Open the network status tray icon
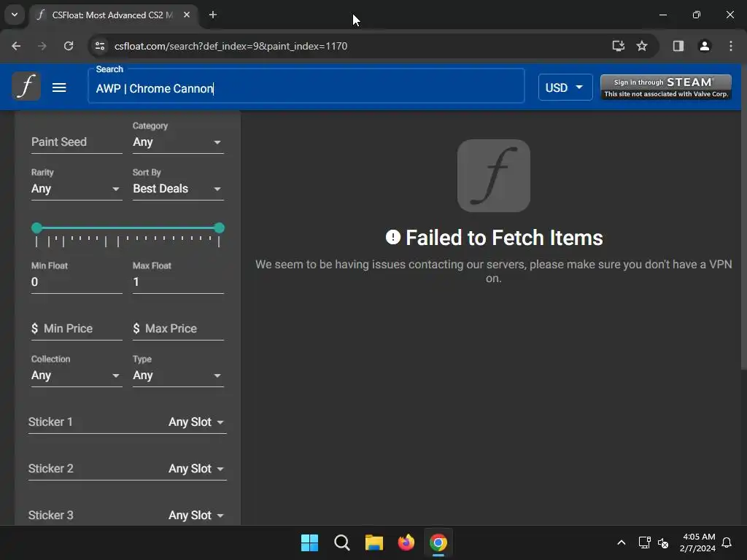The height and width of the screenshot is (560, 747). [x=645, y=542]
